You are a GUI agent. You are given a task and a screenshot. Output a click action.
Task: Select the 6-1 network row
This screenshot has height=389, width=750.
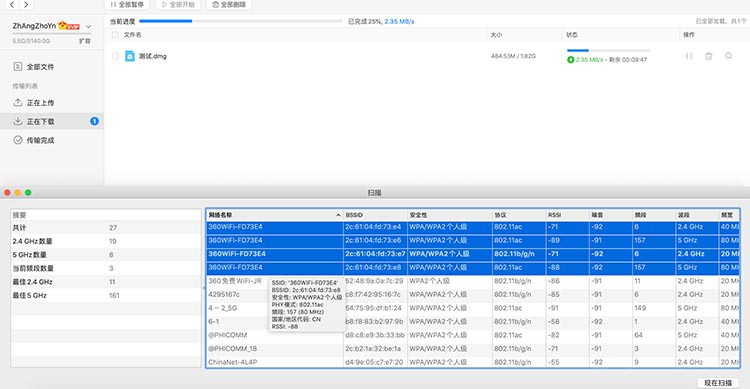(x=473, y=322)
